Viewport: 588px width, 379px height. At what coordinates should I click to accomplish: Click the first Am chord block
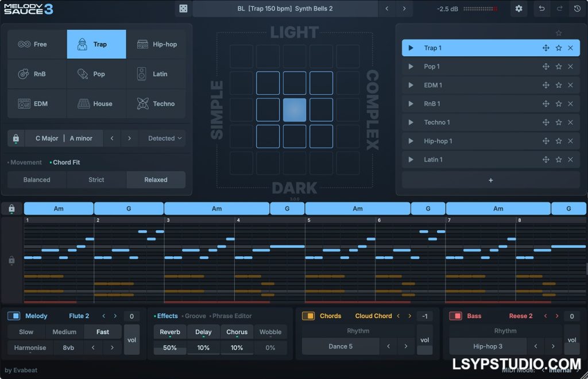(x=59, y=208)
